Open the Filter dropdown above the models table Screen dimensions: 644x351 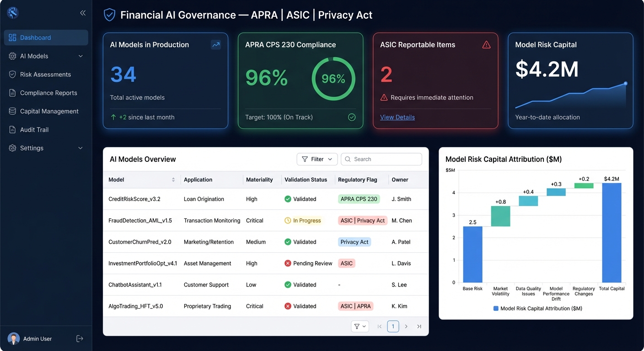click(317, 159)
